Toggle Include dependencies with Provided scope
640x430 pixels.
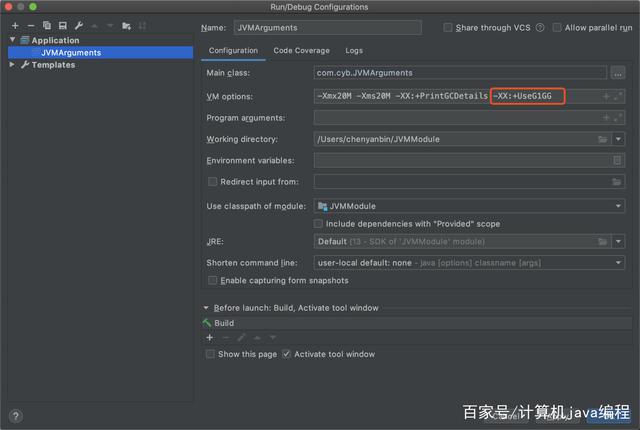[318, 224]
